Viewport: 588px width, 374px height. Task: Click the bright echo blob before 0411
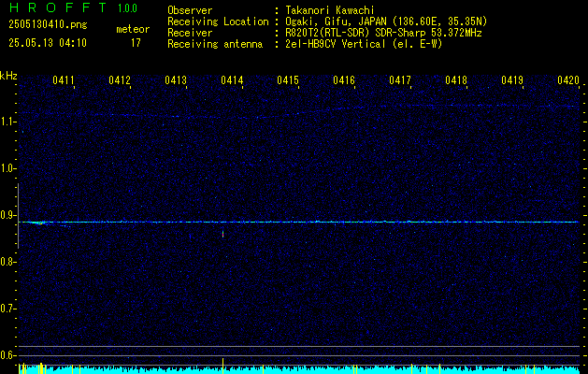tap(37, 223)
